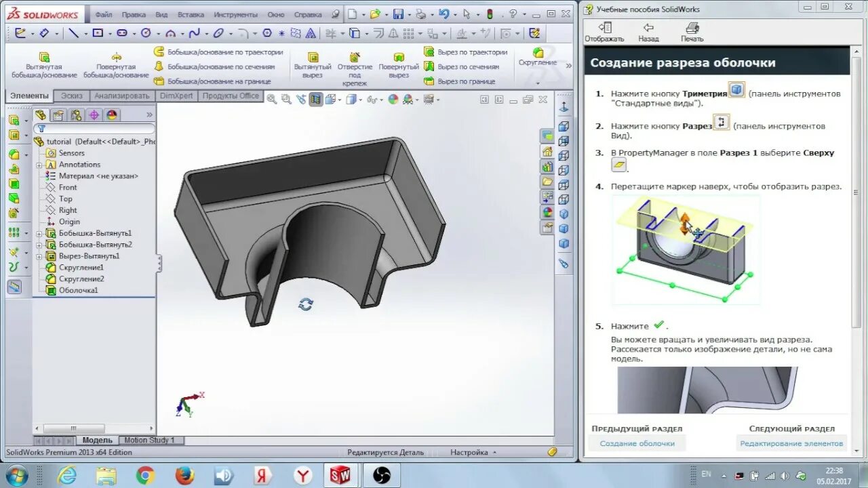Click the Отображать button in tutorial window
This screenshot has height=488, width=868.
[x=604, y=32]
